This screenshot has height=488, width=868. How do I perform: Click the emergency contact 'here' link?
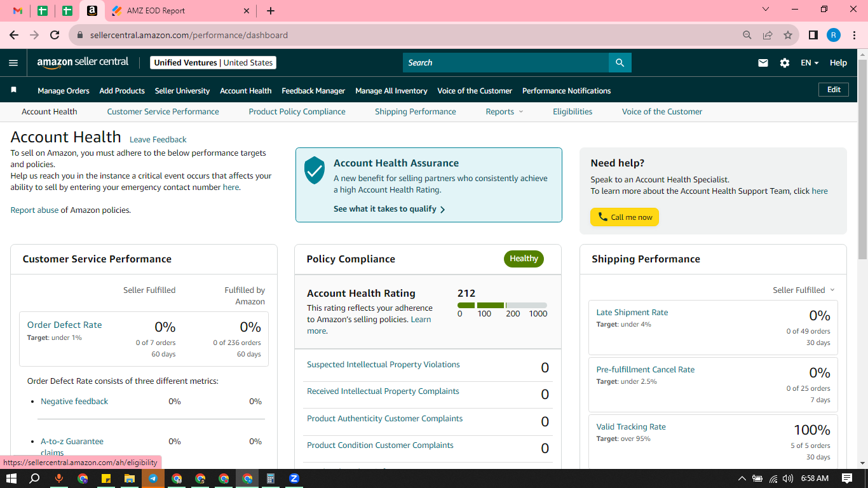(x=231, y=187)
